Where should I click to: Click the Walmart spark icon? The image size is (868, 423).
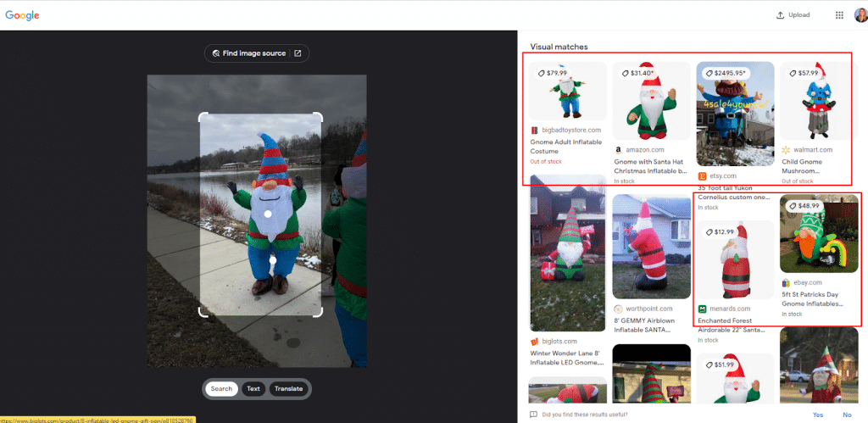coord(785,150)
